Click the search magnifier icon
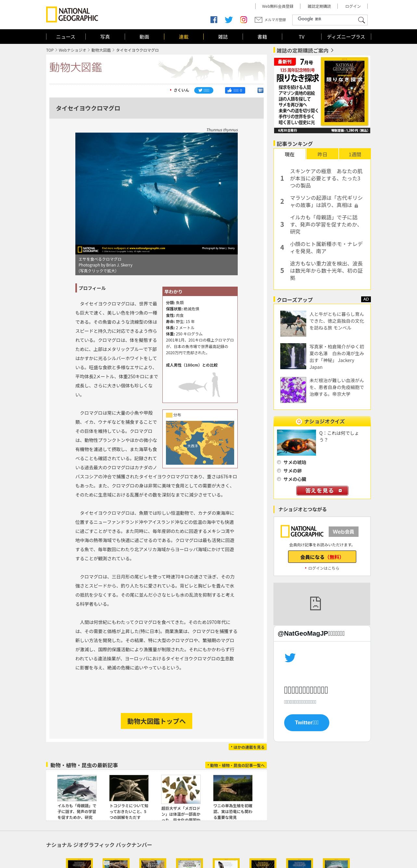417x868 pixels. click(361, 20)
